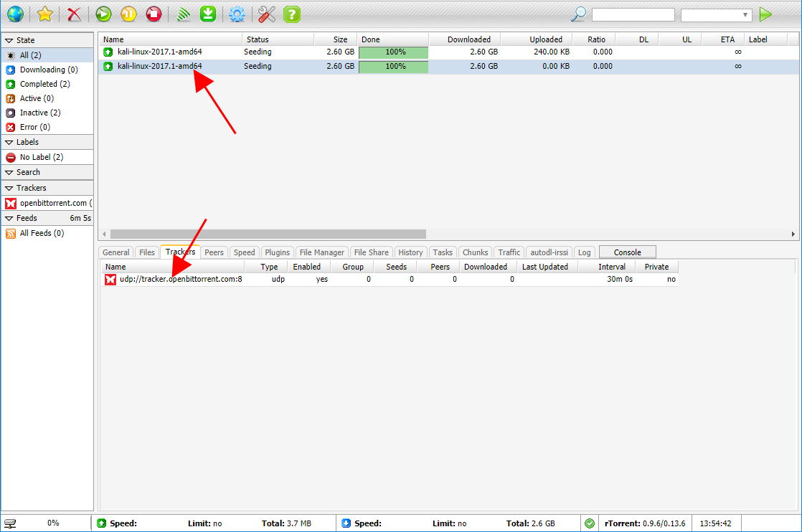This screenshot has width=802, height=532.
Task: Click the download speed icon in status bar
Action: click(346, 523)
